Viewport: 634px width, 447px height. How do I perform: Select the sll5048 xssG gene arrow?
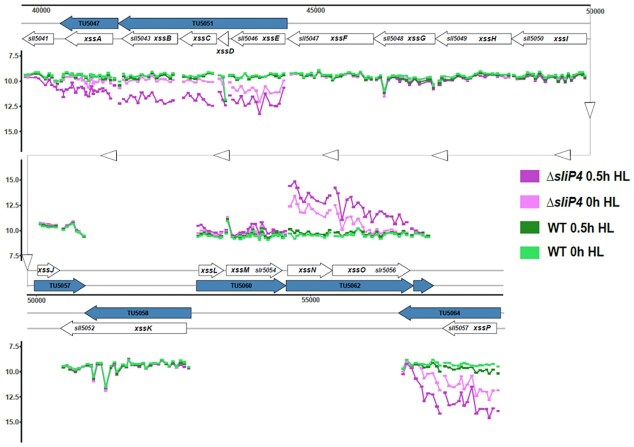pos(404,39)
